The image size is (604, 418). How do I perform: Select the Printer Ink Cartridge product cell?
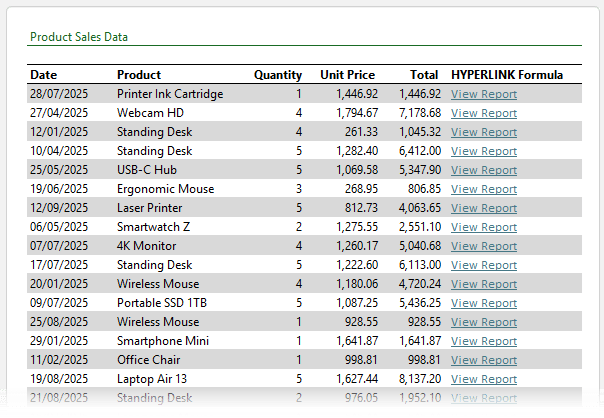[x=170, y=94]
